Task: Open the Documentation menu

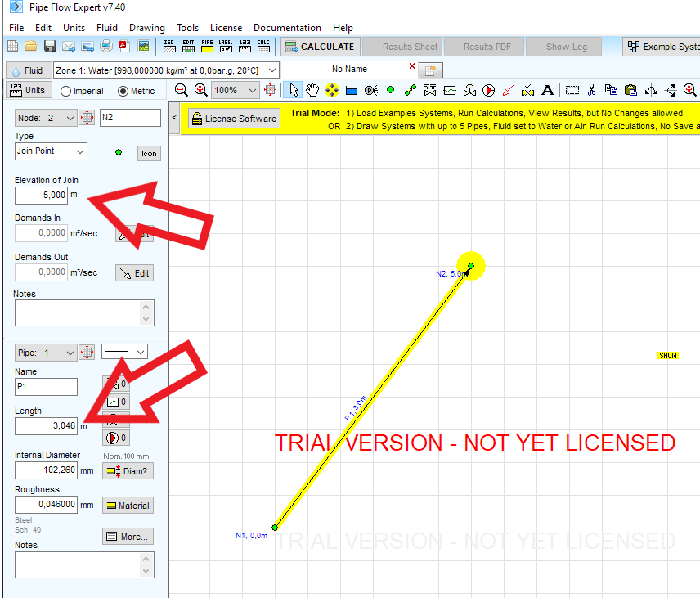Action: (287, 28)
